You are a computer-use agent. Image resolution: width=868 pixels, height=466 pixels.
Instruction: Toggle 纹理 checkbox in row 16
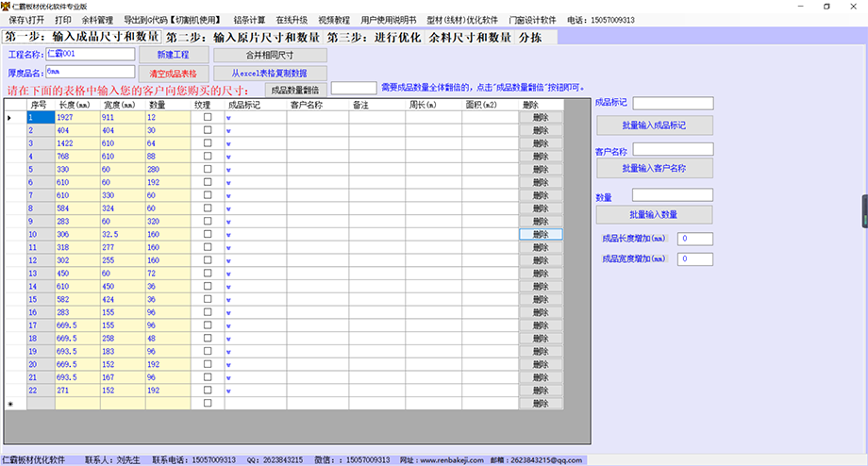tap(208, 312)
